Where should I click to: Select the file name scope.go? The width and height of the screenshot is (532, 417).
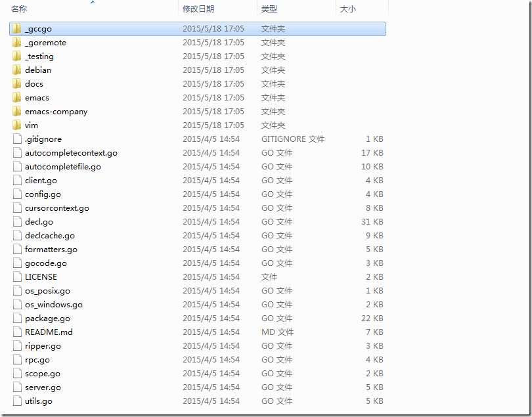(43, 374)
